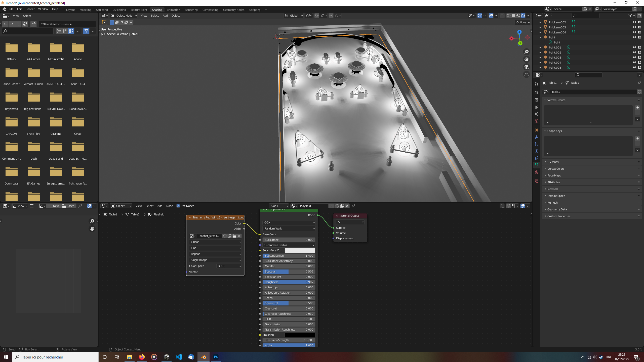Open the GGX distribution dropdown
This screenshot has height=362, width=644.
(x=289, y=222)
